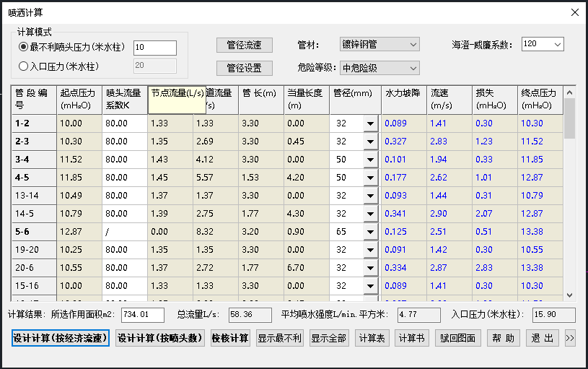Click 设计计算(按经济流速) button
Screen dimensions: 588x369
[x=60, y=339]
